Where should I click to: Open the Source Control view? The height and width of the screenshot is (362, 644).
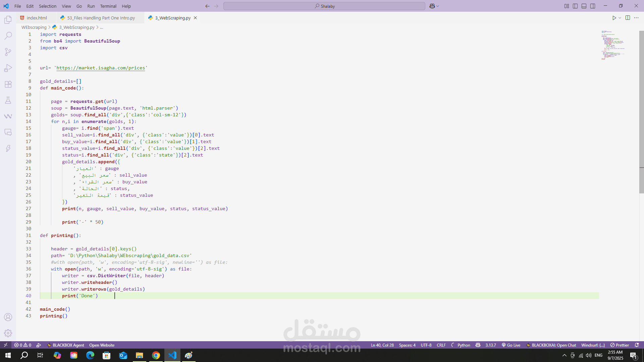coord(8,52)
